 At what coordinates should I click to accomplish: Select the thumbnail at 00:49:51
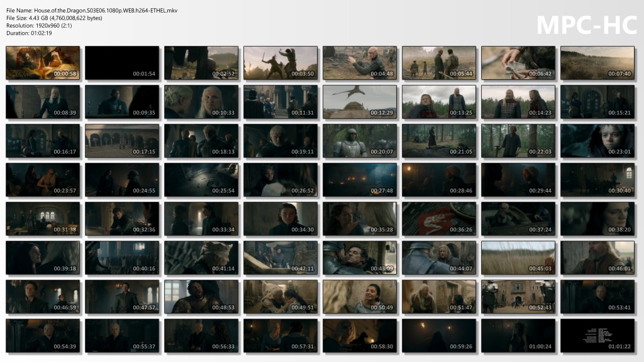pos(280,297)
